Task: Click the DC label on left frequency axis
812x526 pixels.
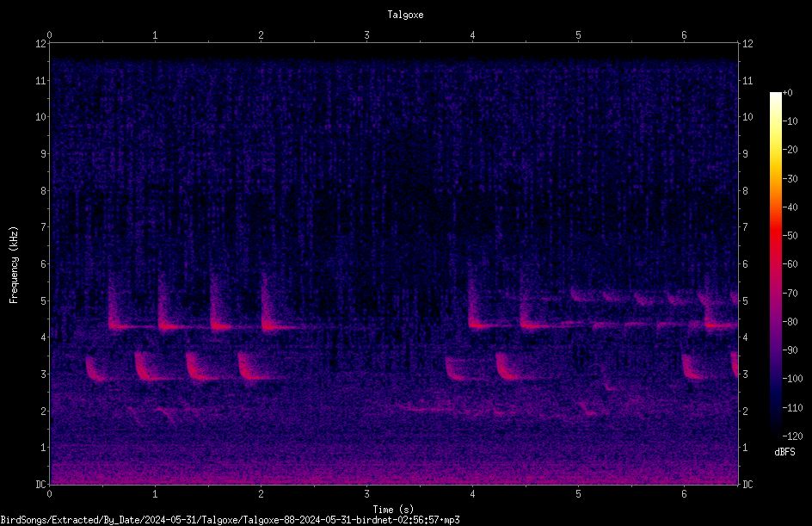Action: (40, 485)
